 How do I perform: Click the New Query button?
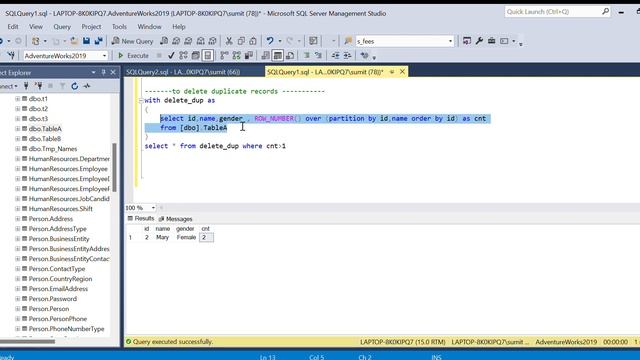point(133,41)
